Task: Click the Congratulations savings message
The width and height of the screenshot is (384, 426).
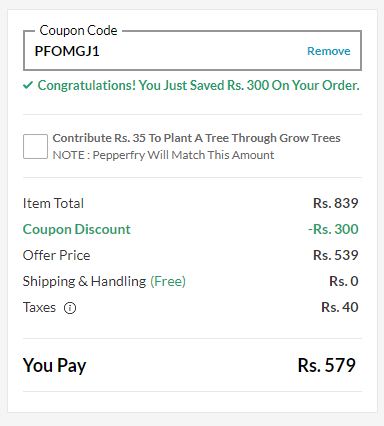Action: point(198,86)
